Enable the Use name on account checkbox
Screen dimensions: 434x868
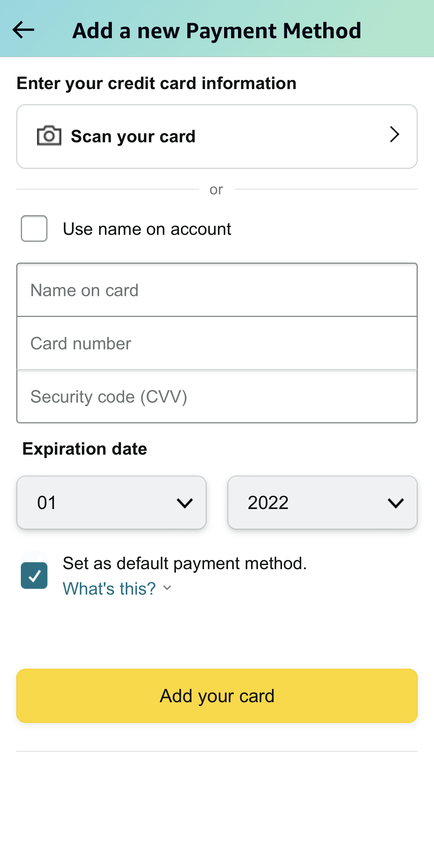click(34, 229)
